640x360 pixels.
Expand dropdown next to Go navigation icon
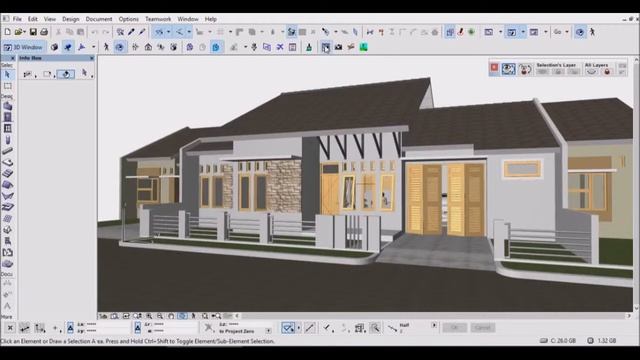coord(567,32)
